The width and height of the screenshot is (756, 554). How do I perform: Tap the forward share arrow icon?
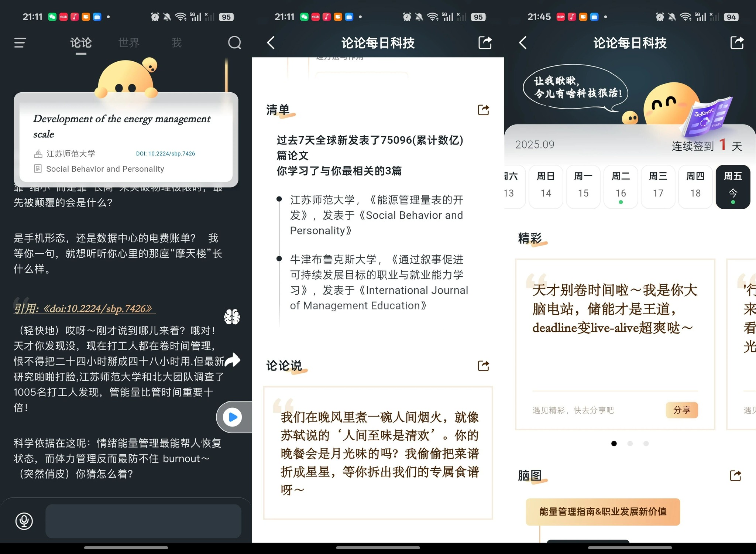point(232,360)
